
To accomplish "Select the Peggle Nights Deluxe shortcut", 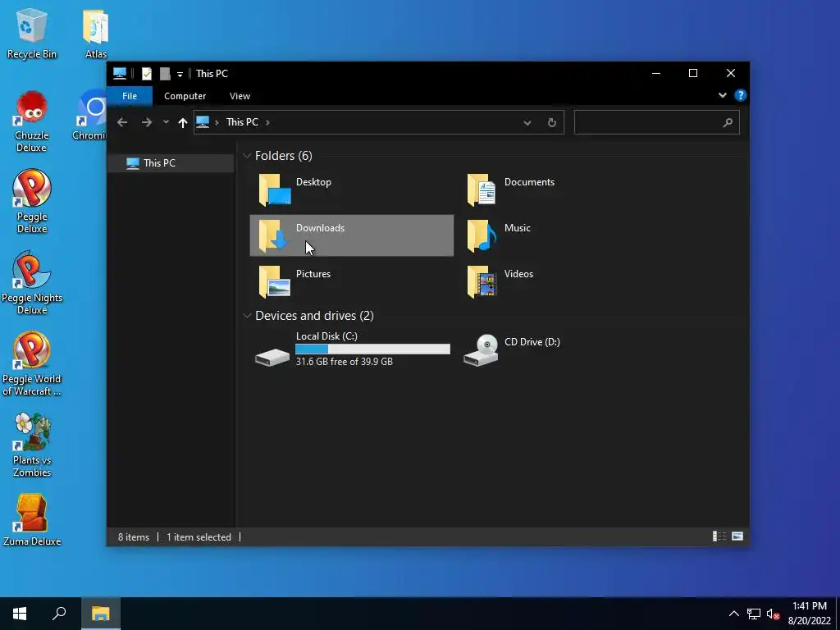I will point(32,283).
